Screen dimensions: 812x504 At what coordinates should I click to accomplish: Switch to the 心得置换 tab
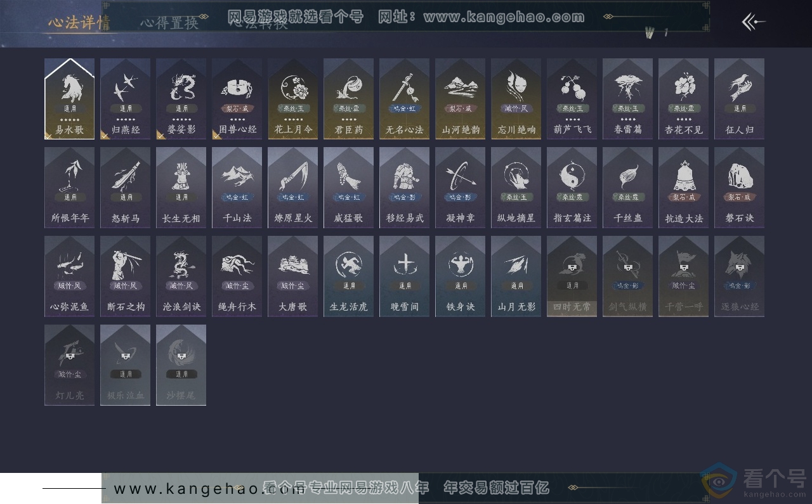(x=169, y=23)
